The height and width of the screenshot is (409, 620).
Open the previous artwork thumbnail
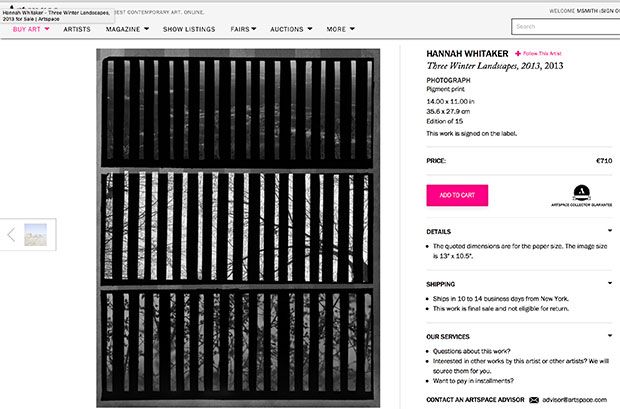[35, 235]
